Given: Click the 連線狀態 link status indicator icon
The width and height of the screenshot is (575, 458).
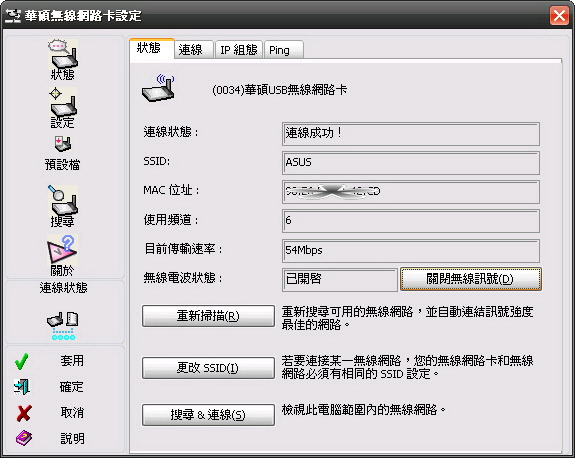Looking at the screenshot, I should point(63,326).
